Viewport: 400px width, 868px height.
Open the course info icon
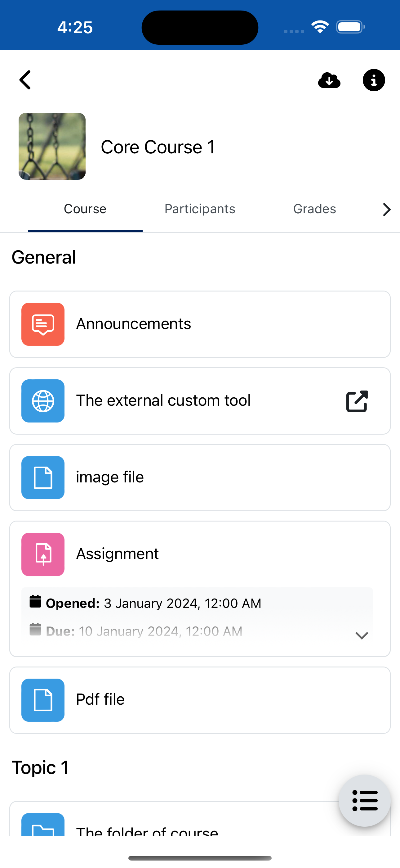[373, 80]
